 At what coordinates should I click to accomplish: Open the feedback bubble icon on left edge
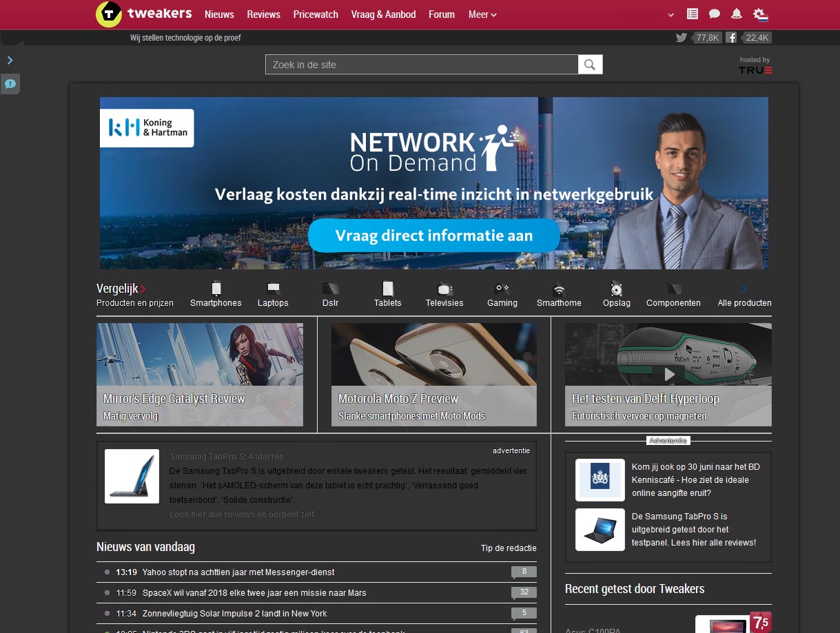[10, 84]
